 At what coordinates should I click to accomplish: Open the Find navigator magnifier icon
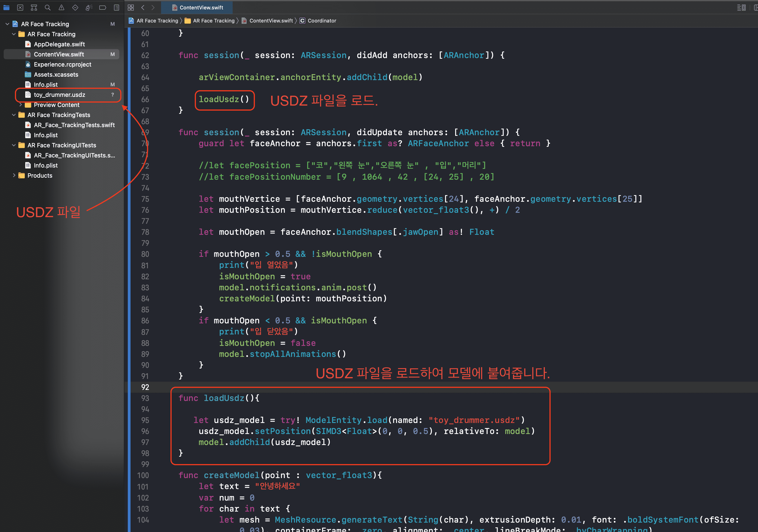[47, 7]
